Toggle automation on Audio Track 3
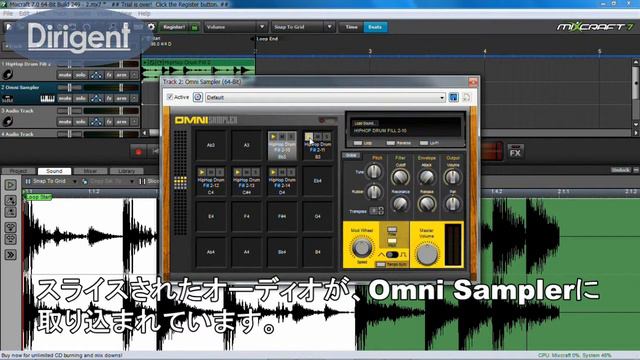The image size is (640, 360). (x=96, y=122)
